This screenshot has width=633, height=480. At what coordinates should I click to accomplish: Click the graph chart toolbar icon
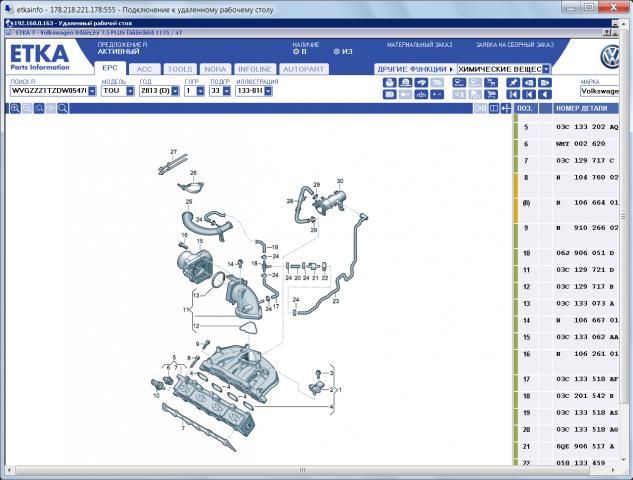(x=421, y=94)
